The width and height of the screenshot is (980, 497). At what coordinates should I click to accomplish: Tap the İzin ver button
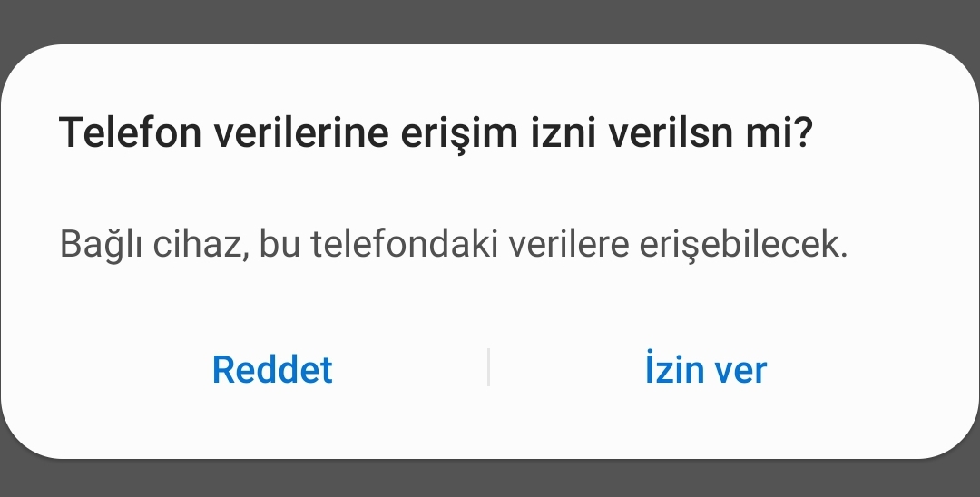(706, 368)
